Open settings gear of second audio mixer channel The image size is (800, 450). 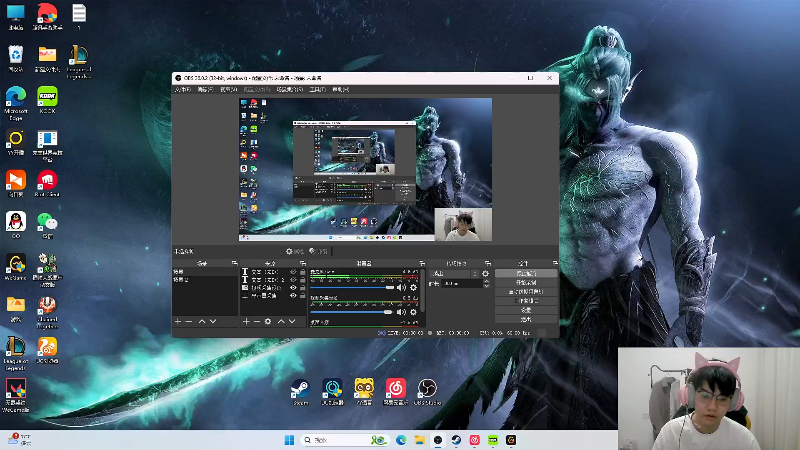(x=413, y=312)
